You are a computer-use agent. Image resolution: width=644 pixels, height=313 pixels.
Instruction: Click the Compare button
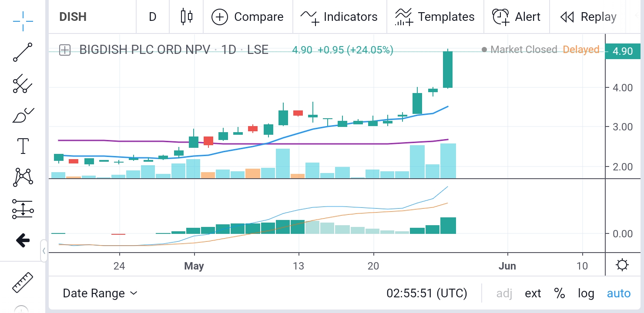tap(247, 17)
